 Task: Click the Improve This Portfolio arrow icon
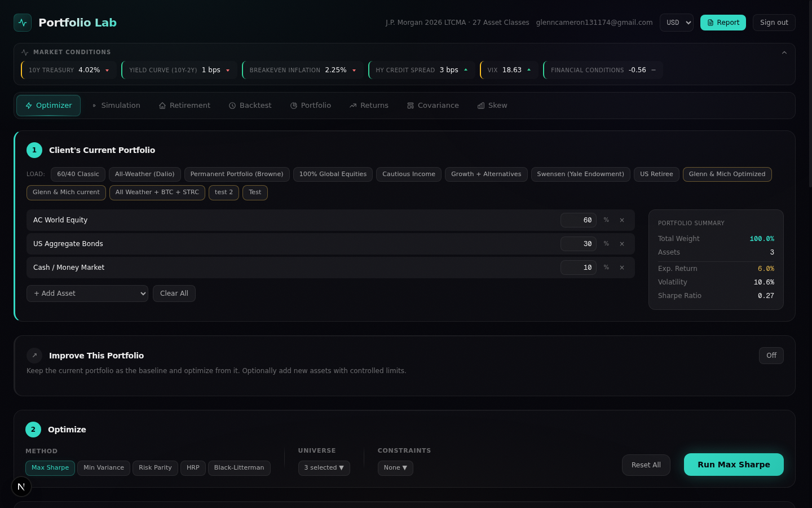[x=34, y=356]
